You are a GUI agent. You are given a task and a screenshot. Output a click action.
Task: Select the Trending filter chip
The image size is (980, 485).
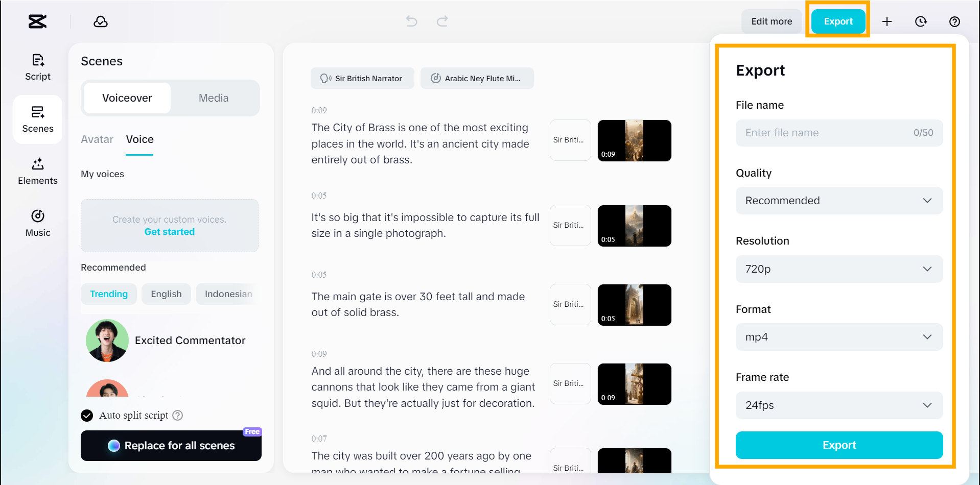(x=109, y=294)
